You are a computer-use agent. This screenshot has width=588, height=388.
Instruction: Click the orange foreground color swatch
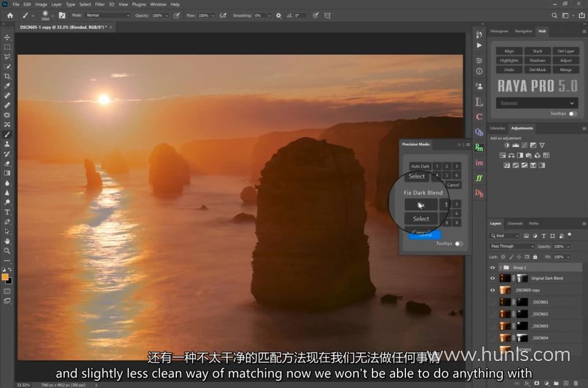[x=6, y=277]
